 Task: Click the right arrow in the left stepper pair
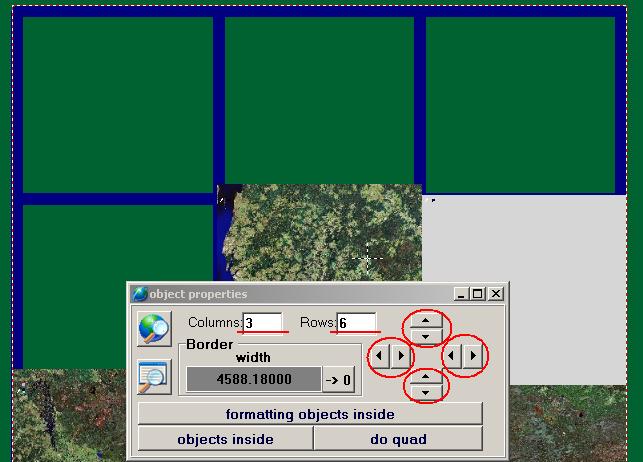click(x=400, y=355)
